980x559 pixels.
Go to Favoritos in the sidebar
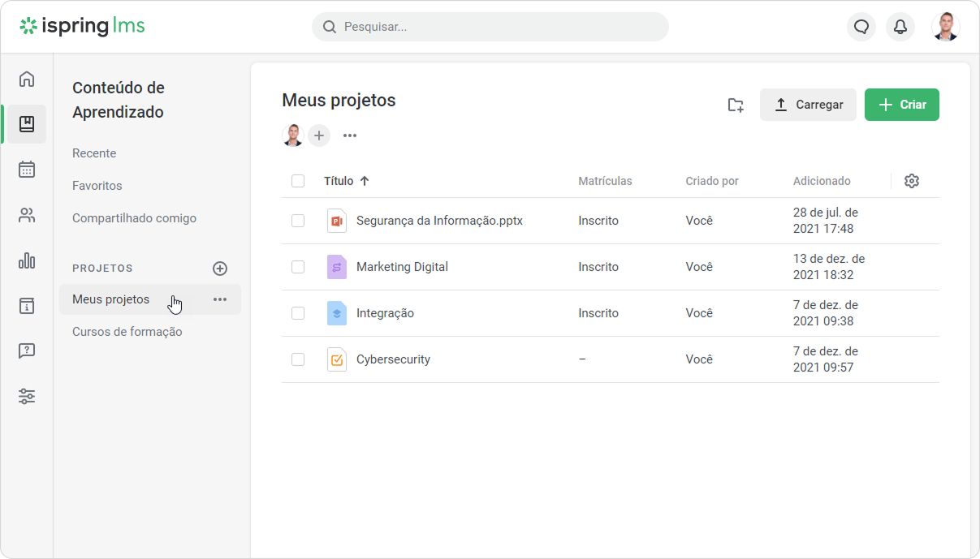[x=97, y=186]
